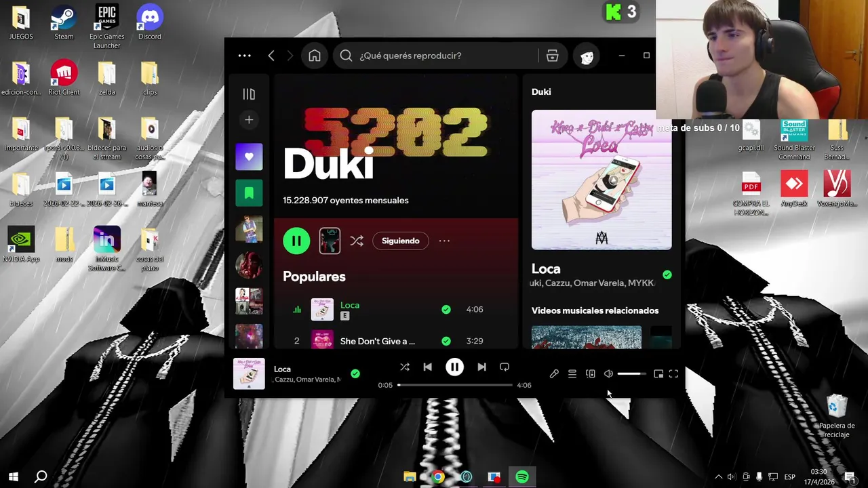Click Loca album art in player bar

249,373
